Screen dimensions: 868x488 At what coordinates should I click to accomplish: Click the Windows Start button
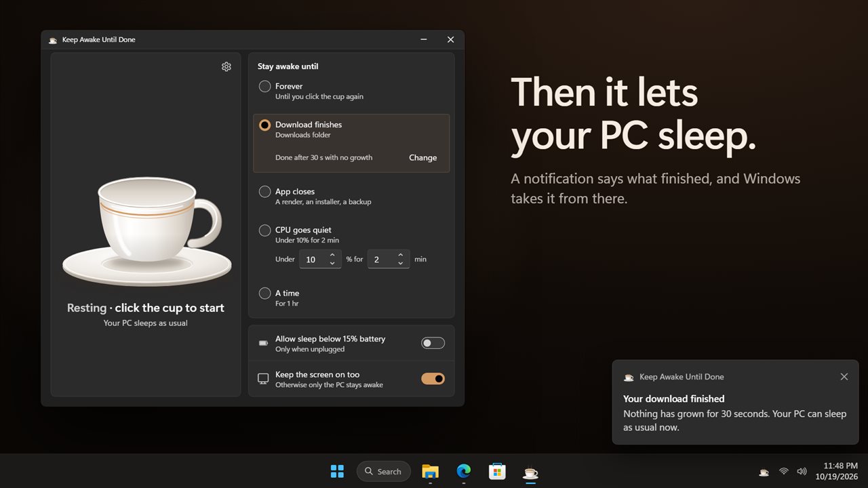[337, 471]
